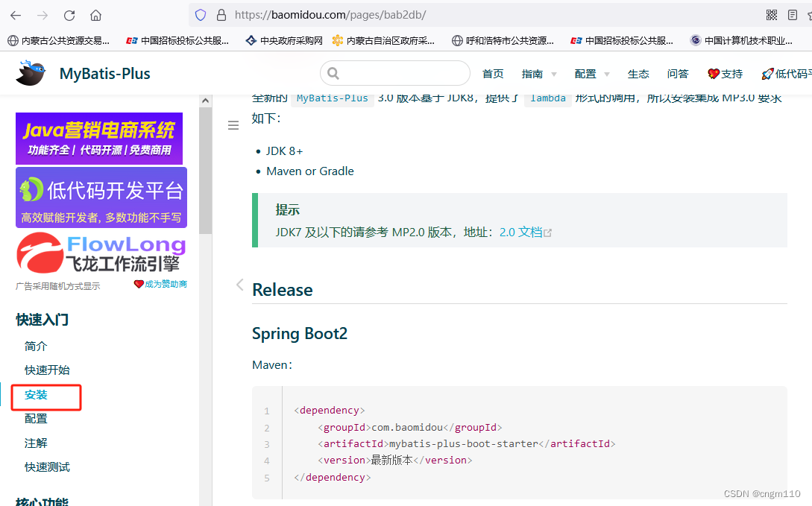This screenshot has height=506, width=812.
Task: Open the 问答 nav item
Action: pos(678,74)
